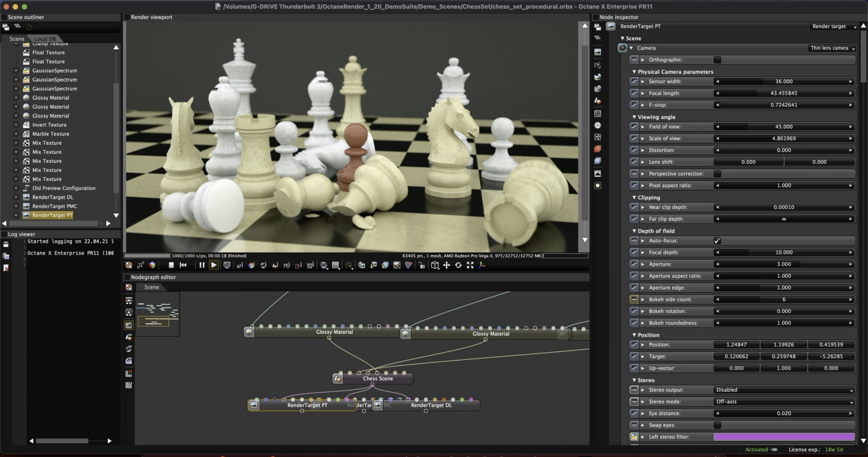Pause the render in viewport toolbar
This screenshot has height=457, width=868.
pos(201,265)
